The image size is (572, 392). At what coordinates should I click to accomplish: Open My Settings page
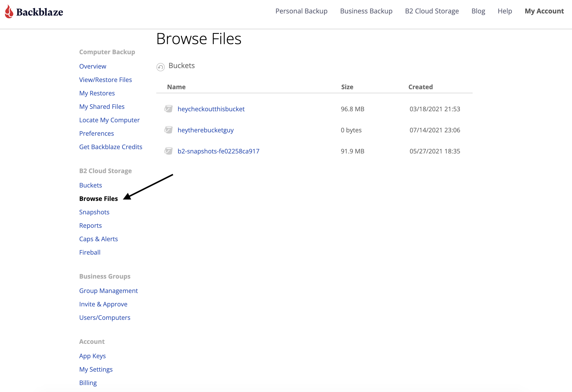(x=96, y=369)
